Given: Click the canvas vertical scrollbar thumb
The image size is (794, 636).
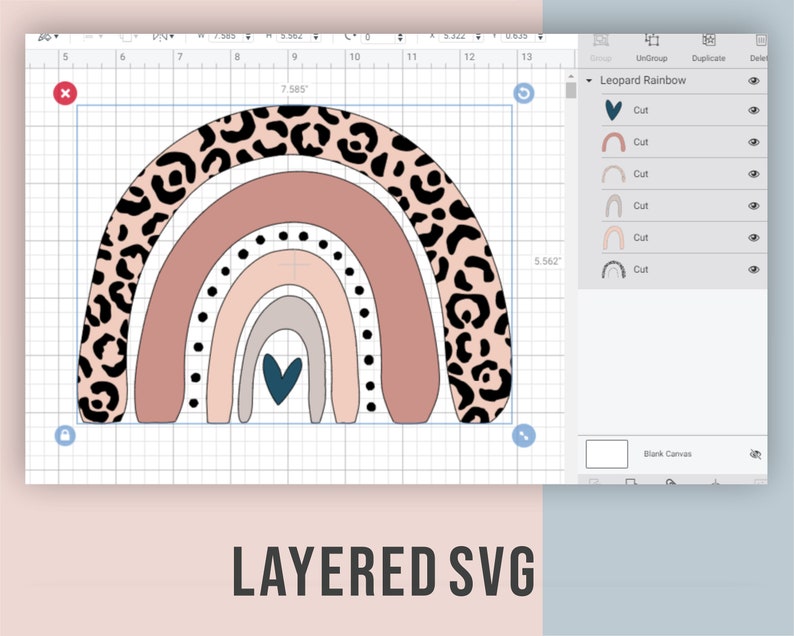Looking at the screenshot, I should pyautogui.click(x=571, y=90).
